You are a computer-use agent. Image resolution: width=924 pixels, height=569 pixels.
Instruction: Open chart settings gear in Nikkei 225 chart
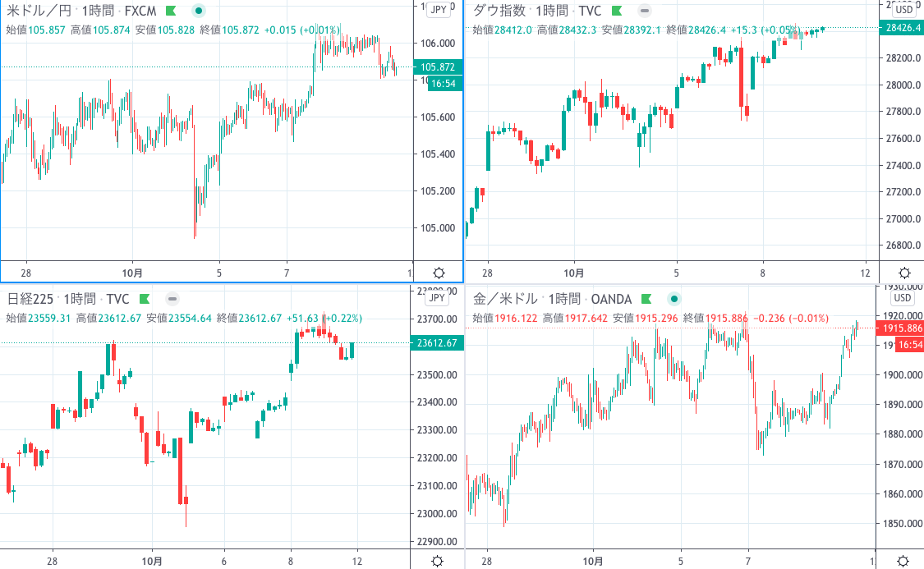click(x=437, y=561)
